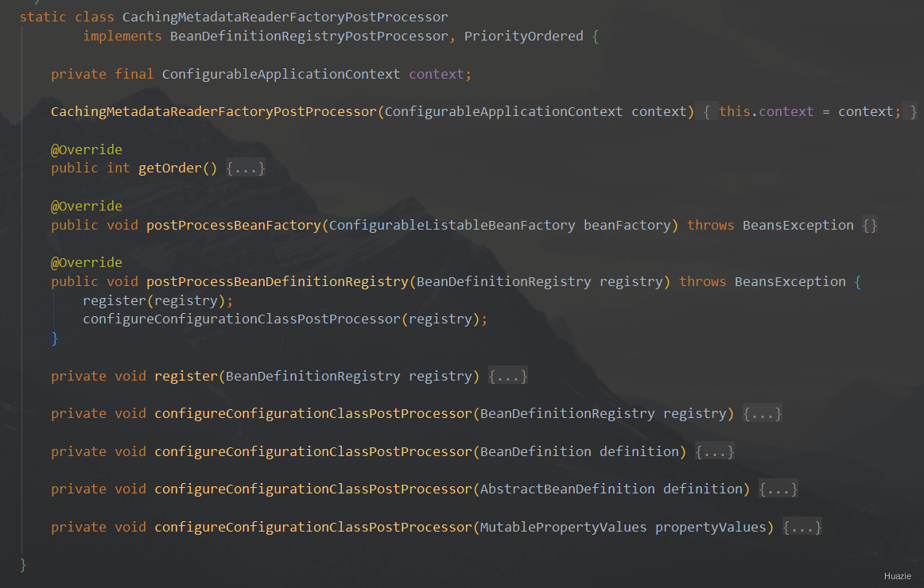The height and width of the screenshot is (588, 924).
Task: Click the empty braces after postProcessBeanFactory's BeansException
Action: (870, 226)
